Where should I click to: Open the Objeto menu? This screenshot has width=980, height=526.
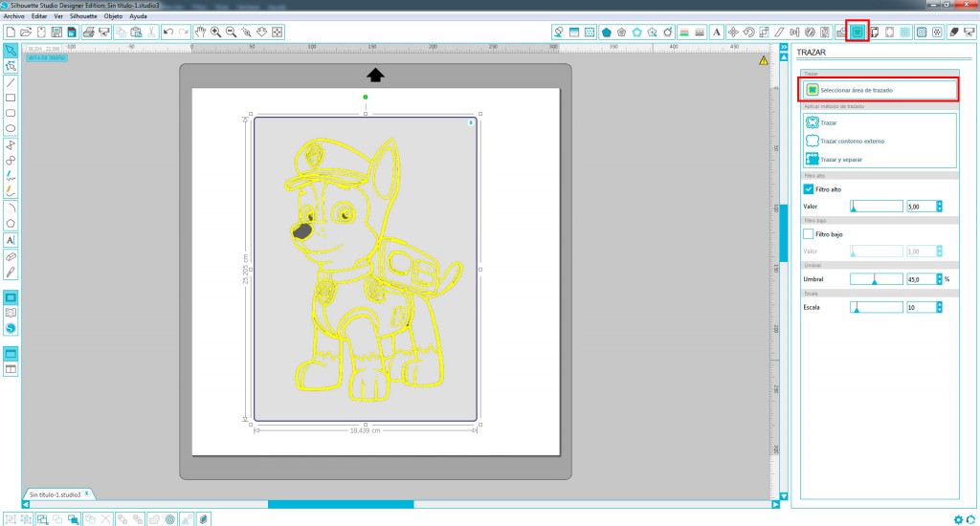112,17
